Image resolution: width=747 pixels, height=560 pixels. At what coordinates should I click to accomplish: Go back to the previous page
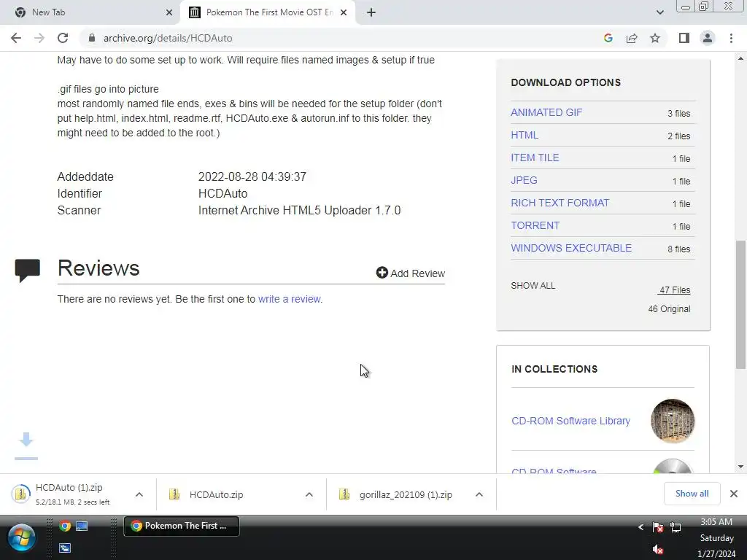[x=16, y=38]
